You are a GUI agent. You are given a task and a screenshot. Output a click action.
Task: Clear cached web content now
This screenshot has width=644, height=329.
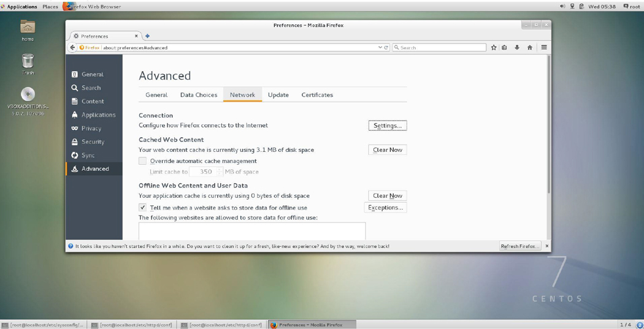(x=387, y=150)
